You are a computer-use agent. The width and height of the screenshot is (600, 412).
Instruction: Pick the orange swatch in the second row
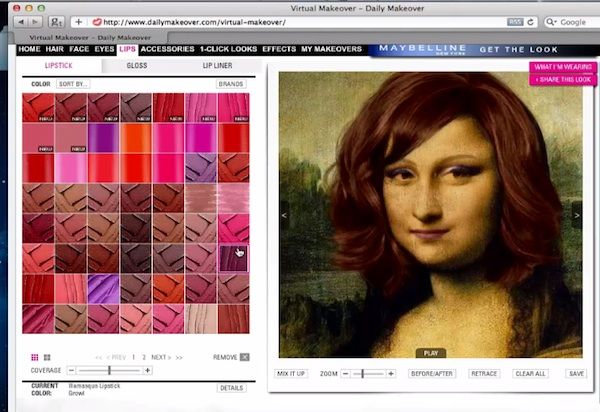(135, 138)
